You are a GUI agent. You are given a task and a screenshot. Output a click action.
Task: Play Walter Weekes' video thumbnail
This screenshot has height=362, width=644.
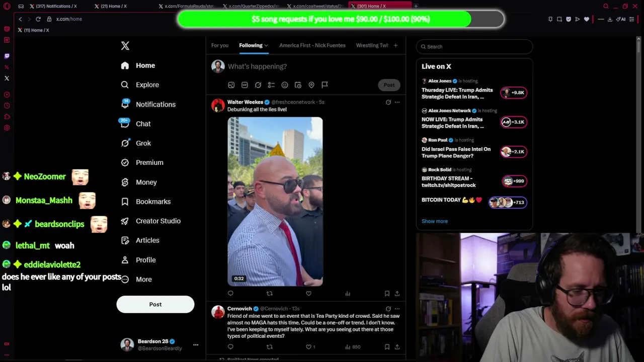(275, 202)
